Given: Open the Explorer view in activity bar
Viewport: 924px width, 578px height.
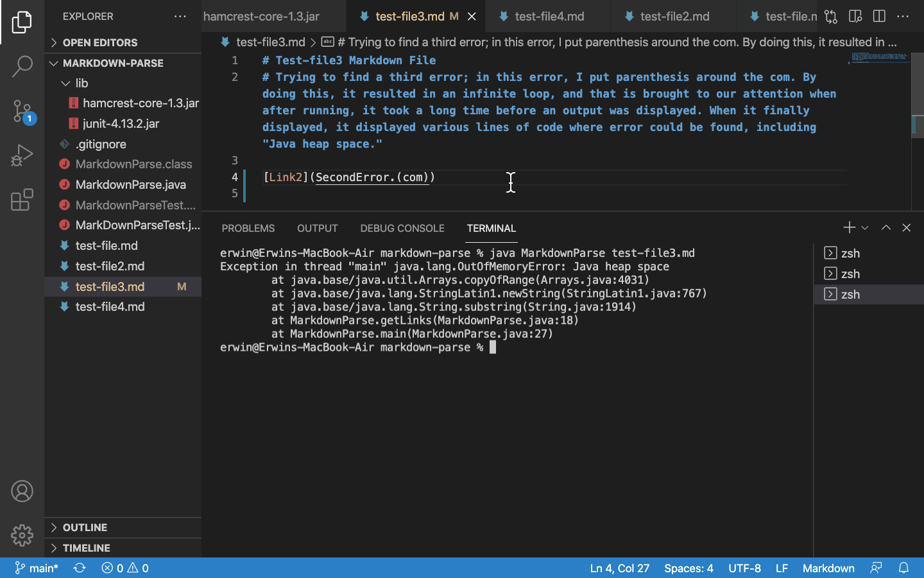Looking at the screenshot, I should pos(22,22).
